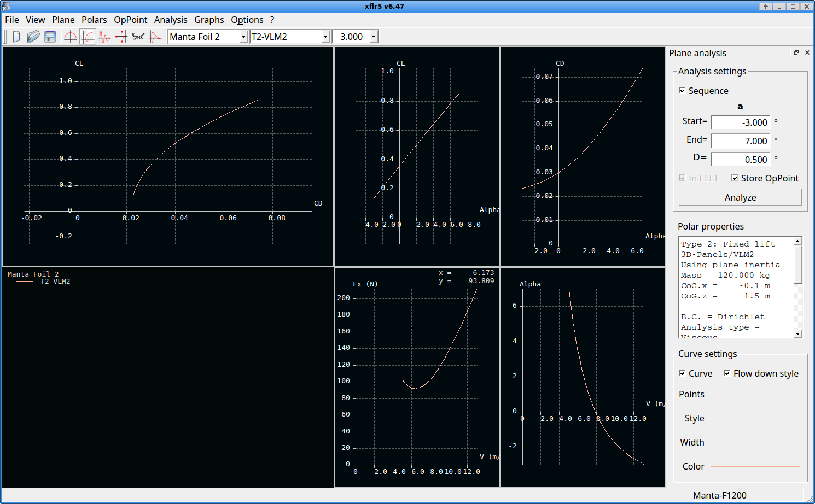This screenshot has width=815, height=504.
Task: Click the D increment input field
Action: [740, 160]
